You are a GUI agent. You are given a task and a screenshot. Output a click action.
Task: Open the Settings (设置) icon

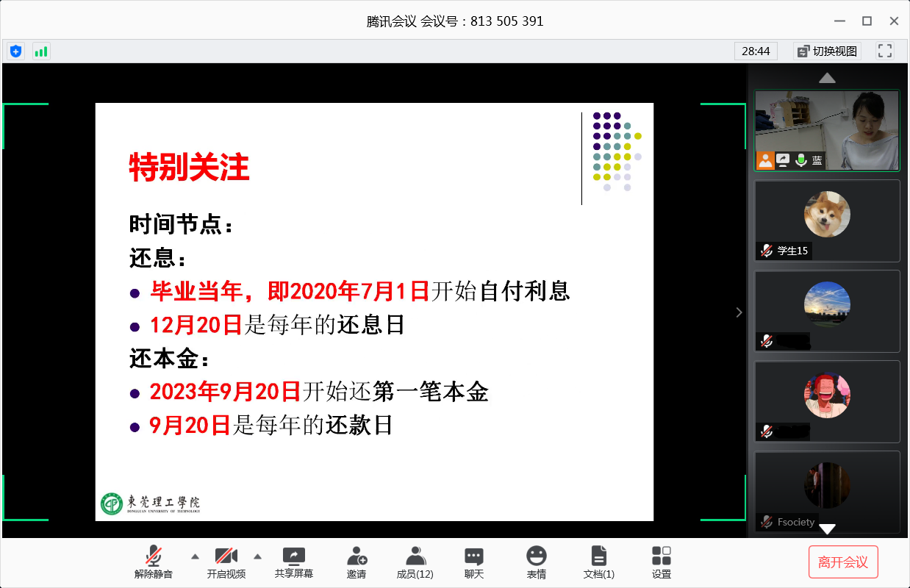pos(662,562)
